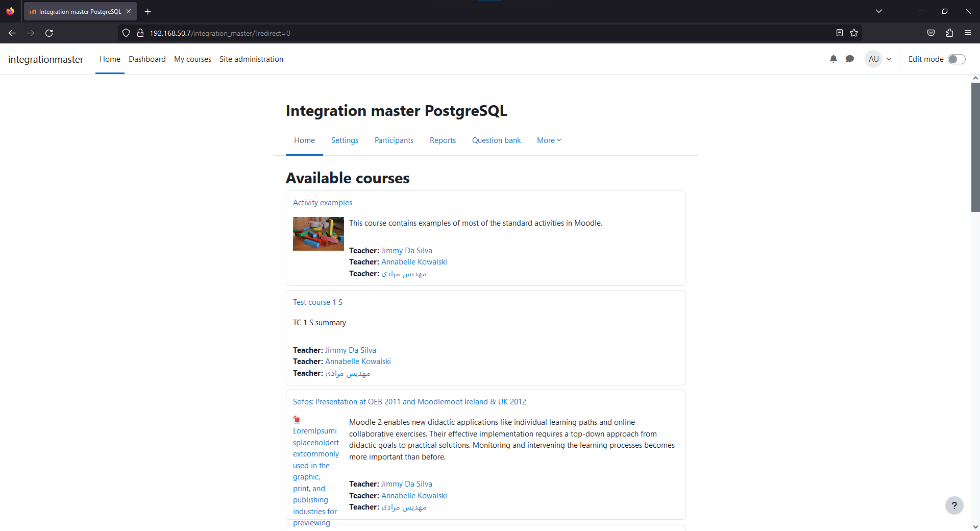Close the Integration master PostgreSQL tab
This screenshot has width=980, height=531.
click(129, 11)
